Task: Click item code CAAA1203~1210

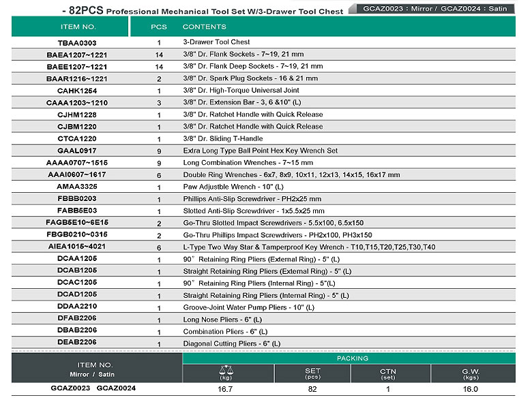Action: 77,103
